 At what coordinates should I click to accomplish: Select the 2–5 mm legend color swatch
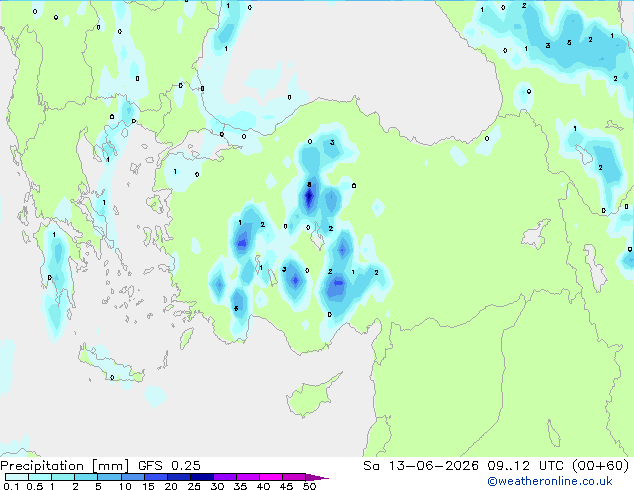(86, 477)
